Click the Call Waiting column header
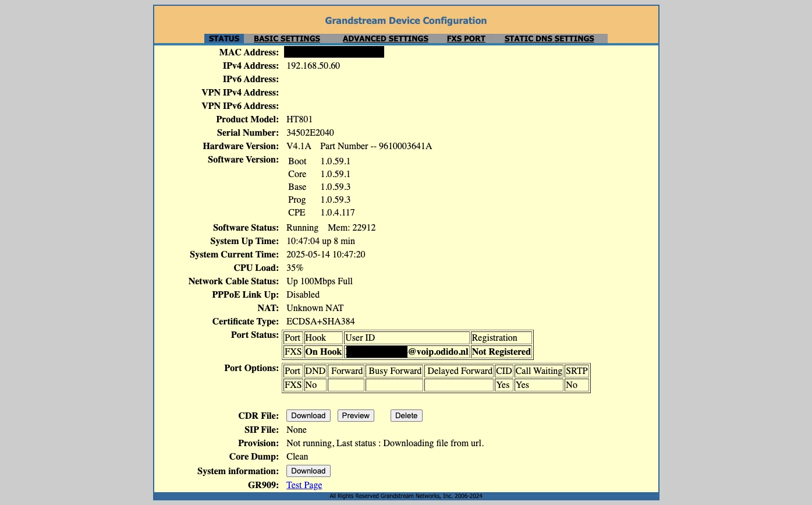Screen dimensions: 812x505 539,371
